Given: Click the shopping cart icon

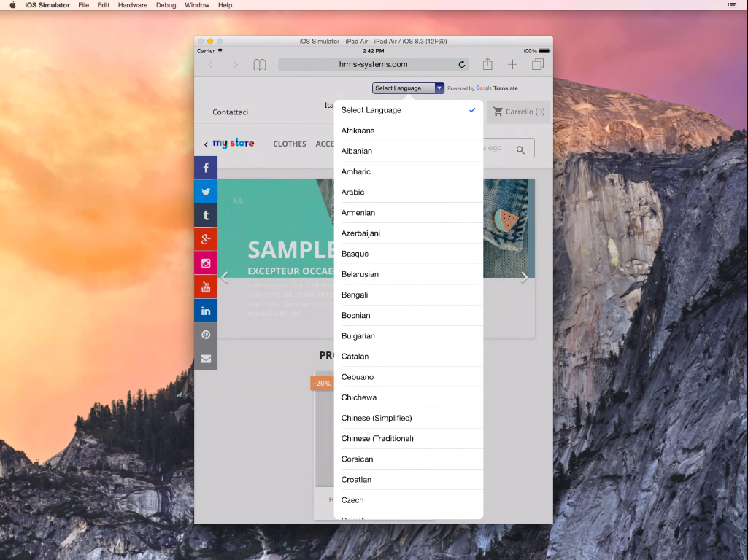Looking at the screenshot, I should pos(498,112).
